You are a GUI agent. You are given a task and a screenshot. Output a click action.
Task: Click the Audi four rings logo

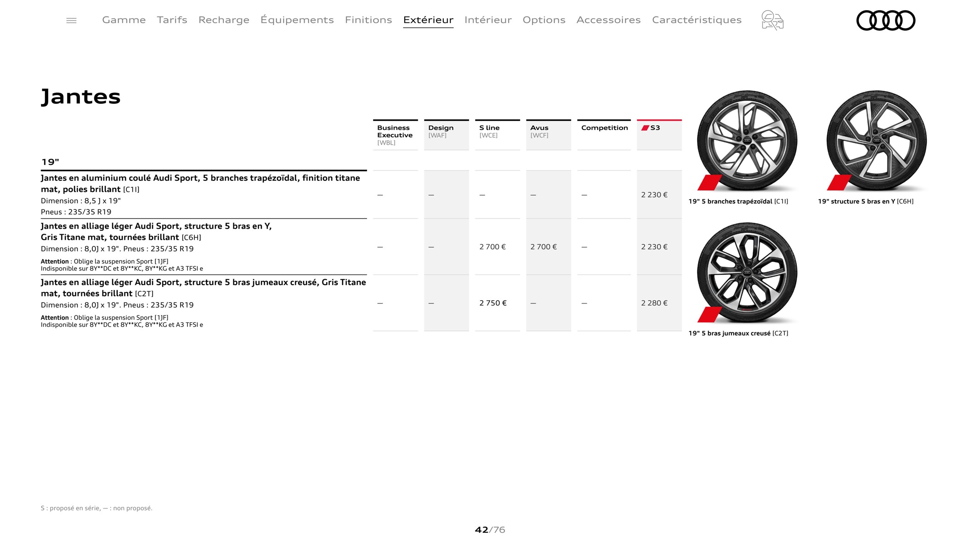(886, 20)
